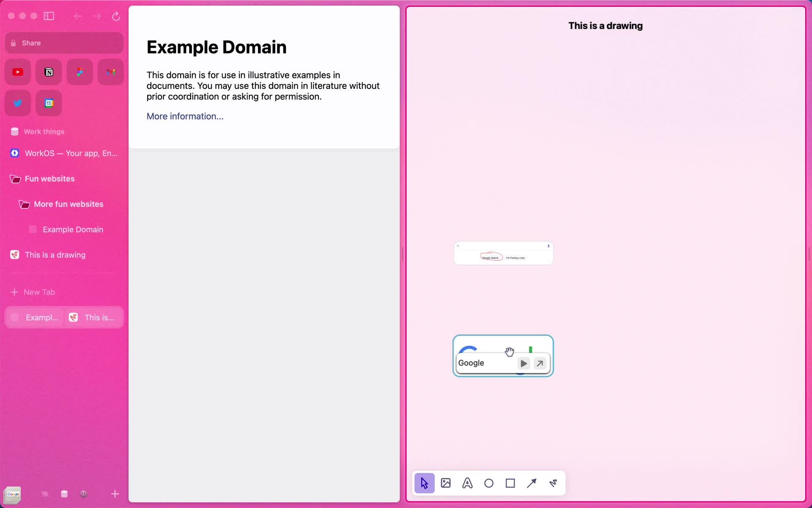Select the image insert tool

pyautogui.click(x=446, y=483)
